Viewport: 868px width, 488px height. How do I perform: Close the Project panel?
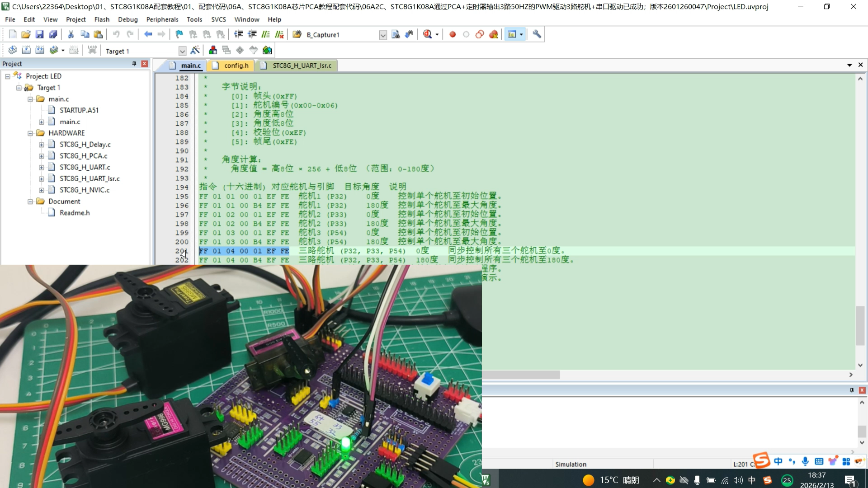pyautogui.click(x=145, y=64)
